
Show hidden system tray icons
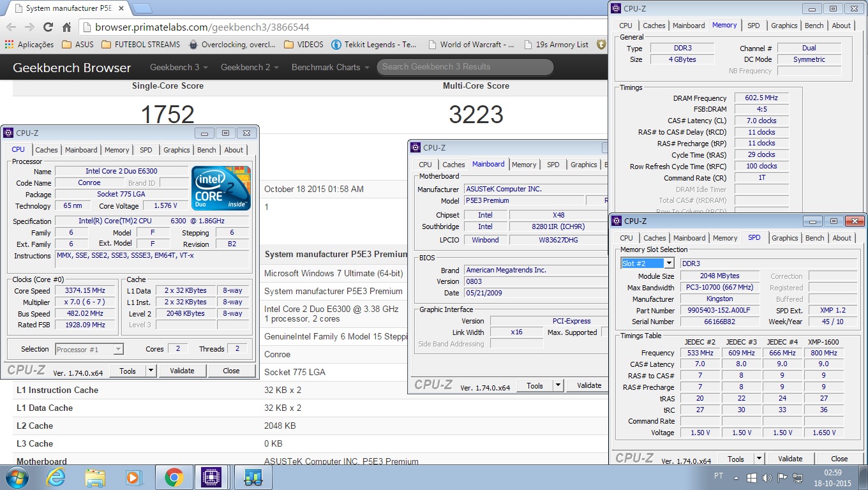point(737,477)
